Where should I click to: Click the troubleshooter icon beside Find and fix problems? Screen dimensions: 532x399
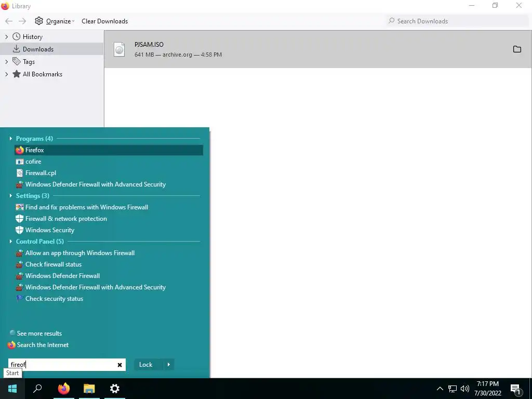click(x=20, y=207)
